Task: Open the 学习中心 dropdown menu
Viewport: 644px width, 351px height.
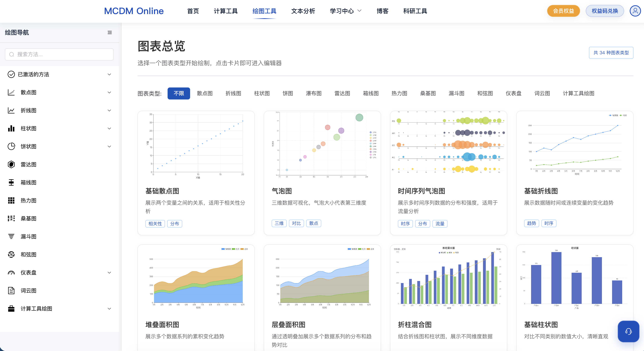Action: (345, 11)
